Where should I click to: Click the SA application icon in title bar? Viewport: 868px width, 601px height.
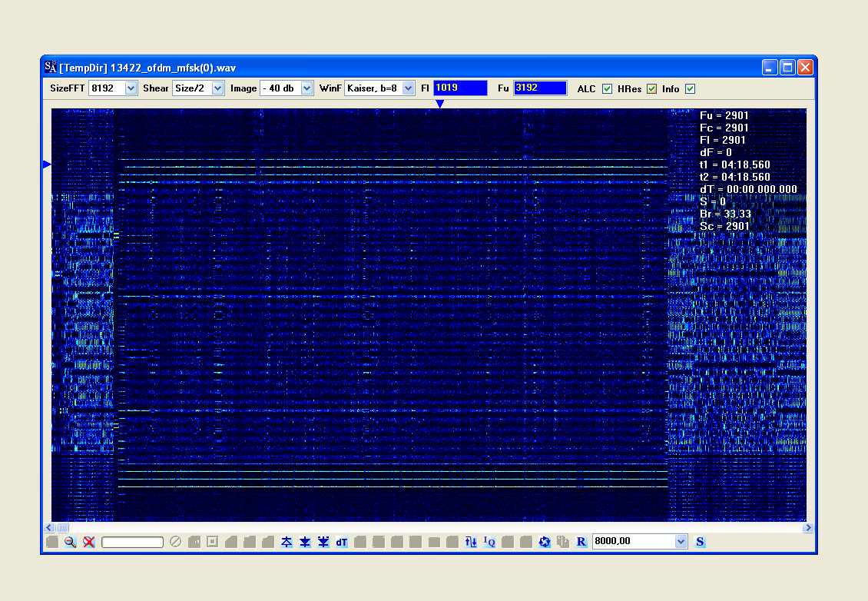(51, 68)
